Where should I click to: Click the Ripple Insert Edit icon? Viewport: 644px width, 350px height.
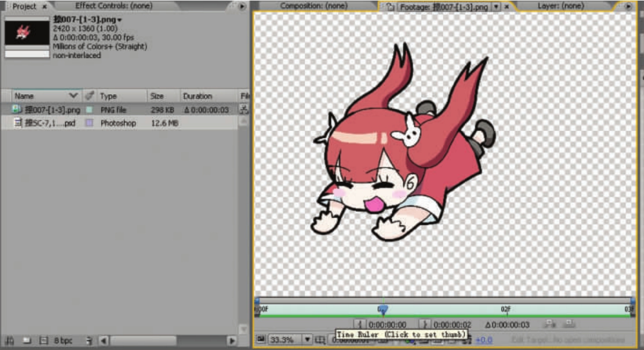[x=550, y=324]
